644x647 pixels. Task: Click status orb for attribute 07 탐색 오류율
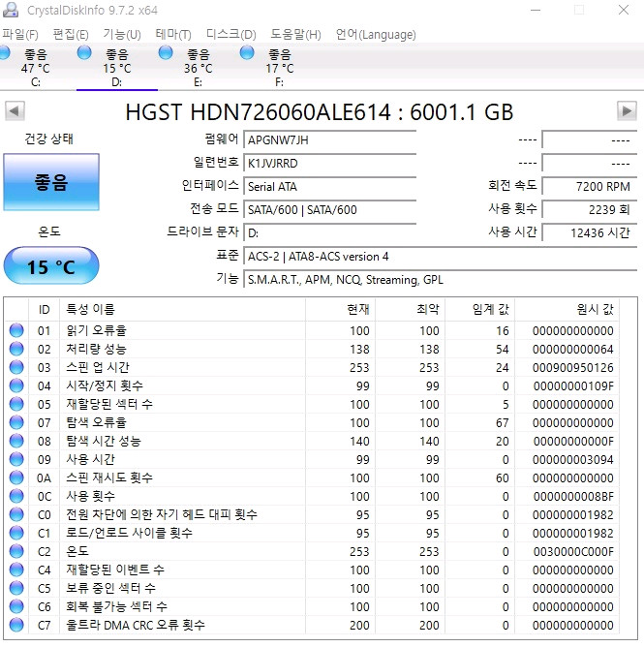[16, 422]
